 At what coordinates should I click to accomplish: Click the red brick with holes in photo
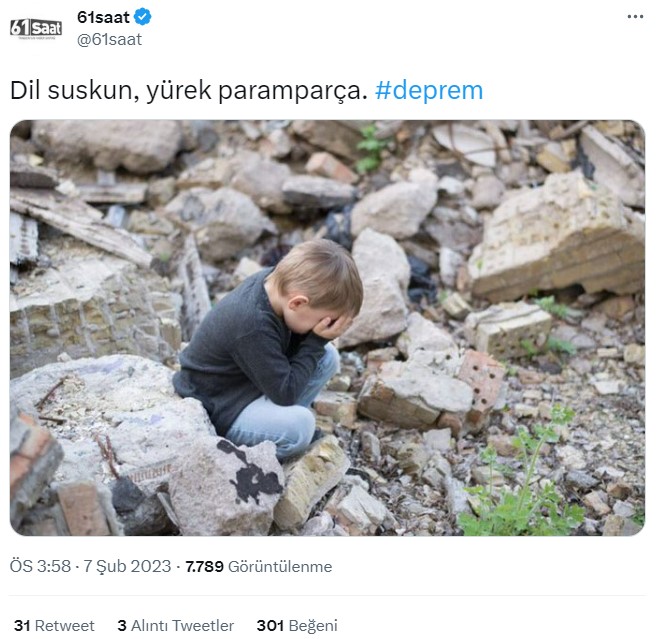pyautogui.click(x=482, y=382)
